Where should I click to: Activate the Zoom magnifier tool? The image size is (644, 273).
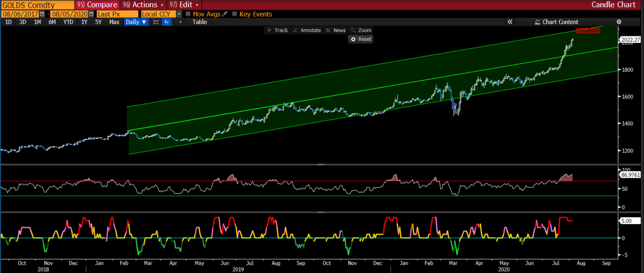pos(361,31)
